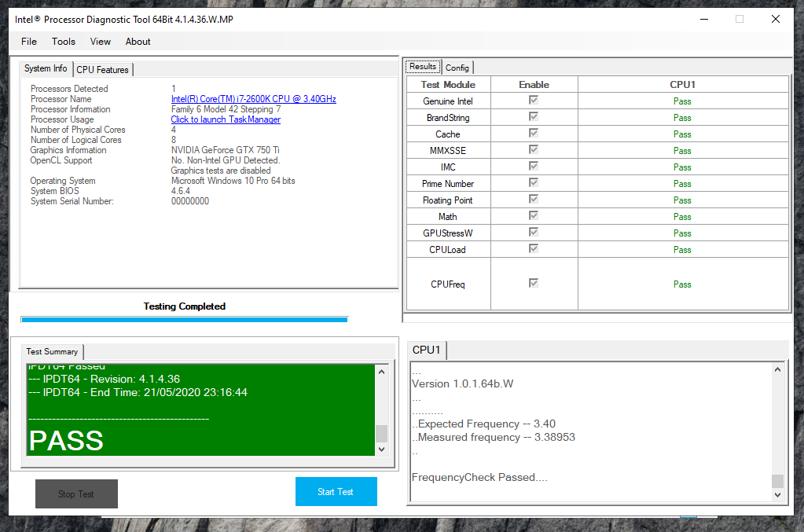Viewport: 804px width, 532px height.
Task: Click the 'Microsoft Windows 10 Pro 64 bits' value
Action: click(x=233, y=181)
